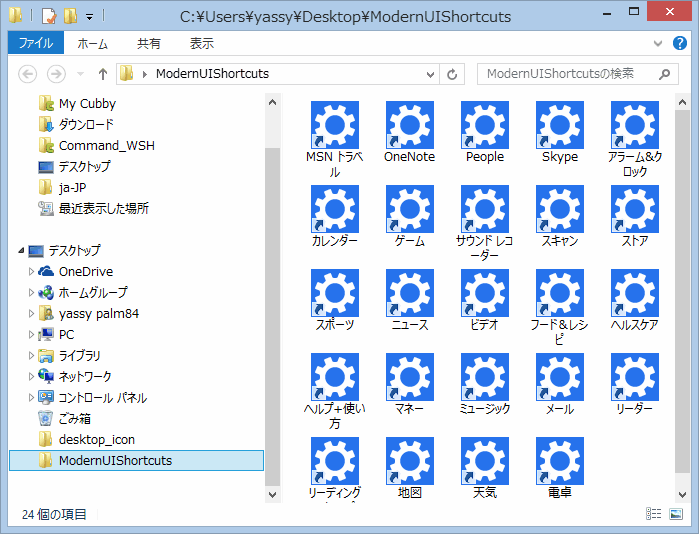Switch to details view in status bar
699x534 pixels.
coord(654,514)
